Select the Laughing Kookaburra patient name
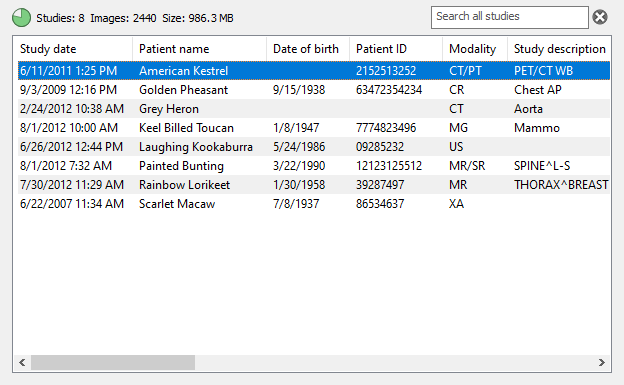This screenshot has width=624, height=385. pos(196,147)
